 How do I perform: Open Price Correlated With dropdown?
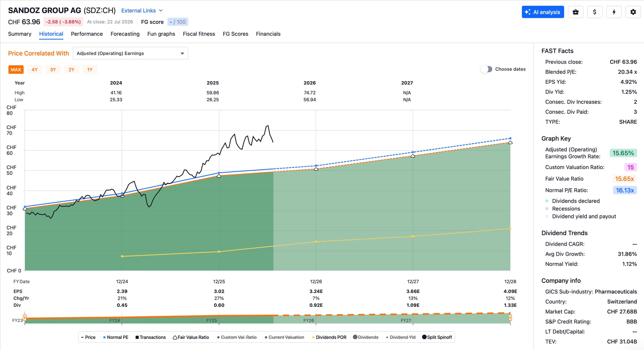pyautogui.click(x=130, y=53)
